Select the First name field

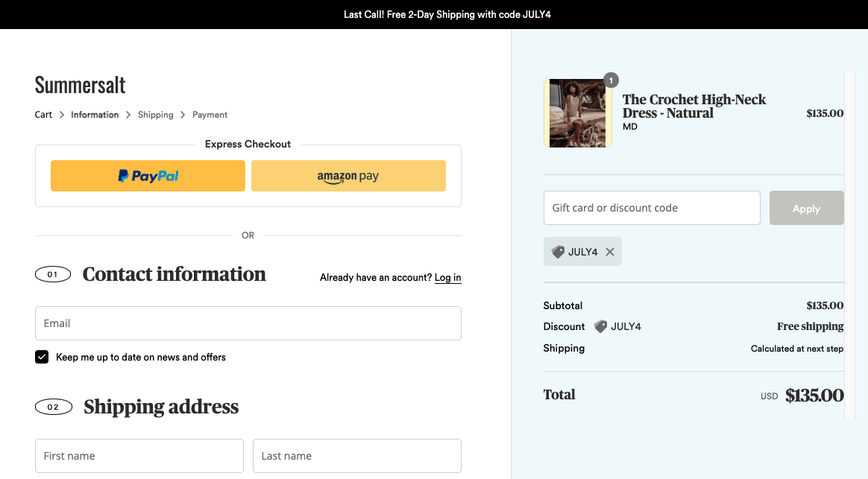(139, 455)
